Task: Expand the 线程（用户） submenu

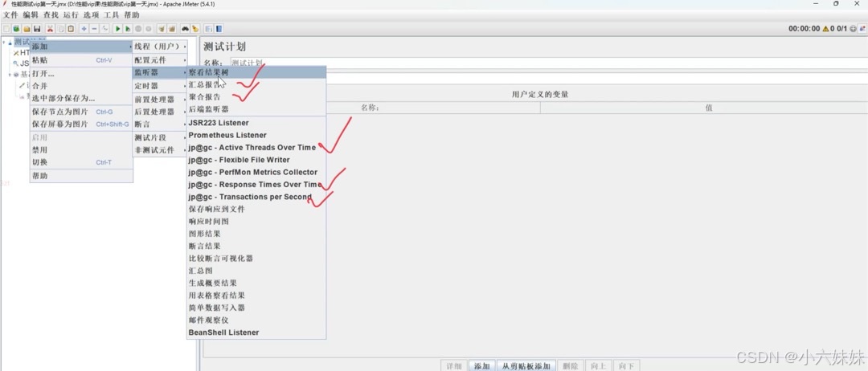Action: pos(160,47)
